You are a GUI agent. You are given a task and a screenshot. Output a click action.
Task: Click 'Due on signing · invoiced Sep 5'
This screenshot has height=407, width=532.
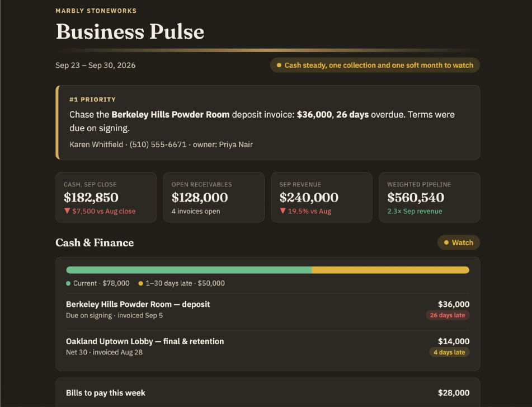(x=114, y=315)
